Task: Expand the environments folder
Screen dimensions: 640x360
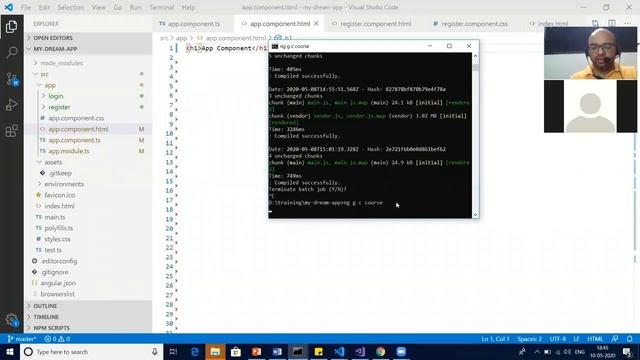Action: (64, 184)
